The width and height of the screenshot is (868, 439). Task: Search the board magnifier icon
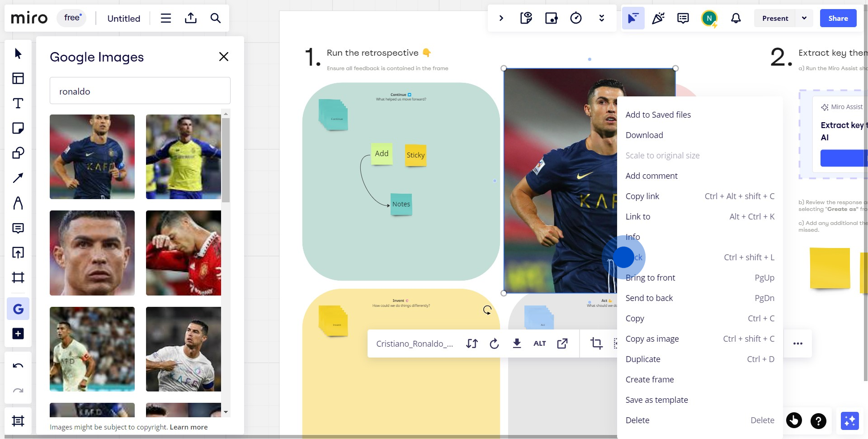pyautogui.click(x=216, y=18)
